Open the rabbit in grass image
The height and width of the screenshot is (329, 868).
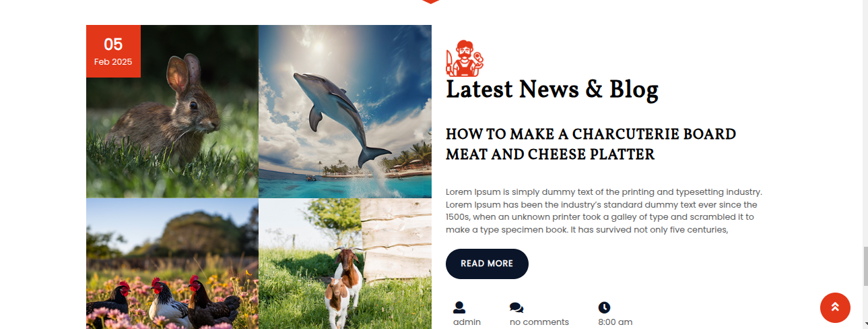click(172, 111)
